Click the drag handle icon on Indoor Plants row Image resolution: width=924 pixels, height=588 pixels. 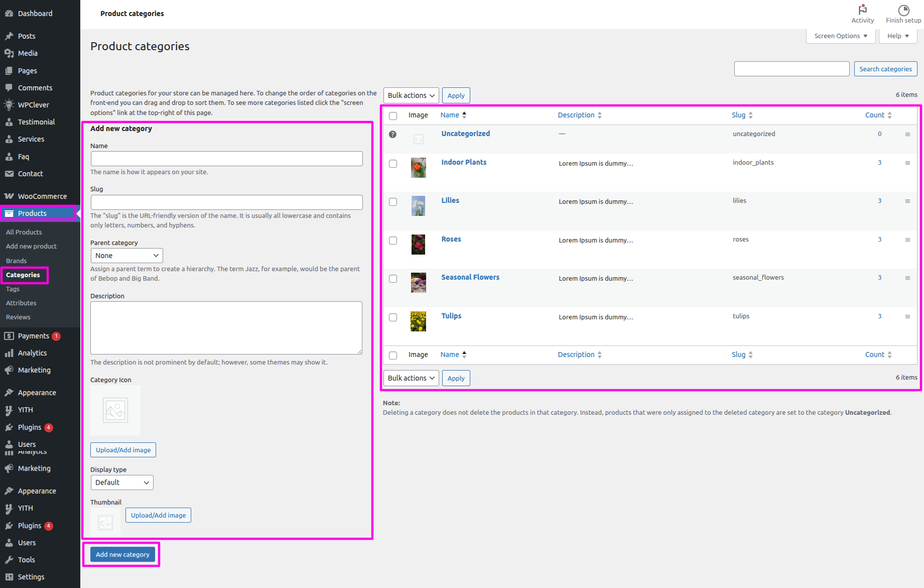907,163
